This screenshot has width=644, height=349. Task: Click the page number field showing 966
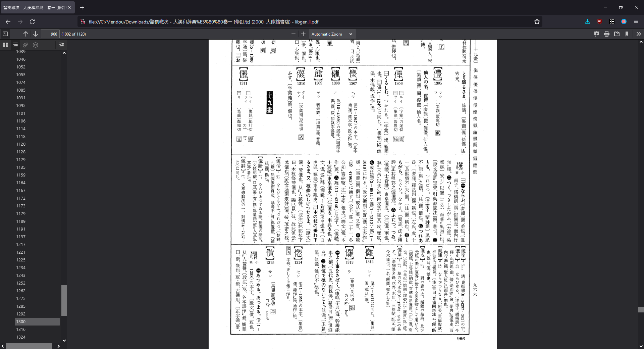[x=50, y=34]
